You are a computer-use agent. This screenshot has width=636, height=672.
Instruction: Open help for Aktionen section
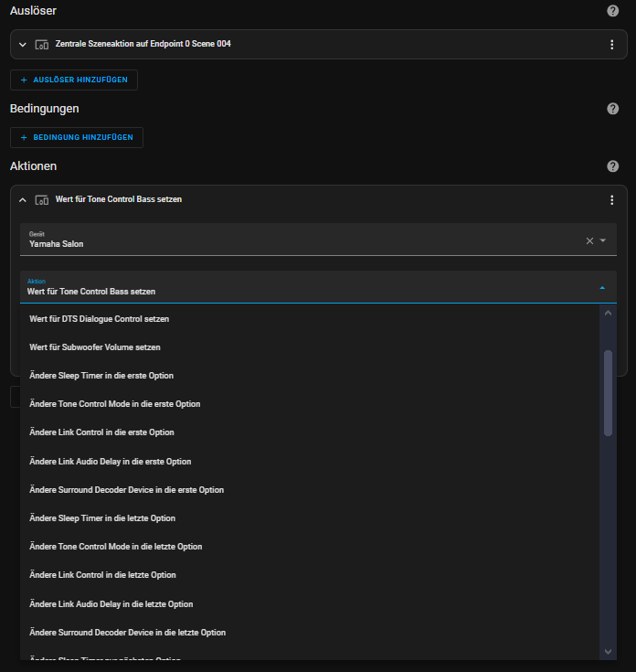(x=612, y=165)
